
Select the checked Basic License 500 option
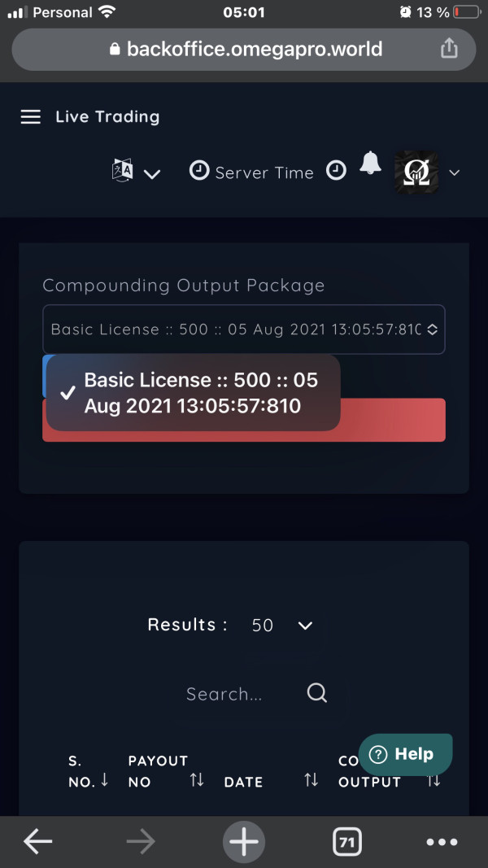click(193, 393)
